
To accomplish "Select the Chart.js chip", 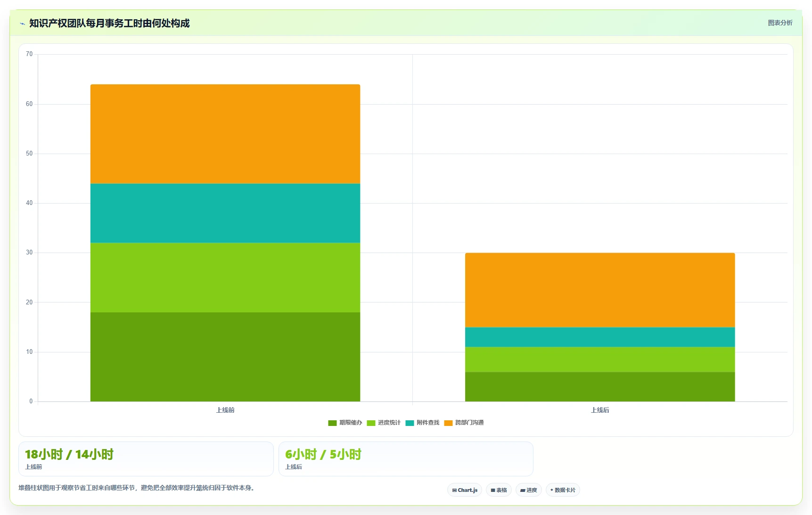I will click(465, 490).
